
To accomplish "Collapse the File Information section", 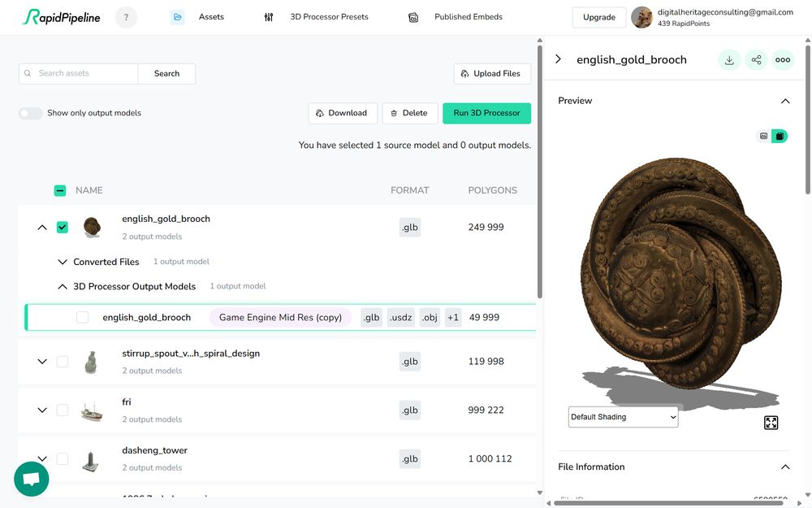I will (x=785, y=467).
